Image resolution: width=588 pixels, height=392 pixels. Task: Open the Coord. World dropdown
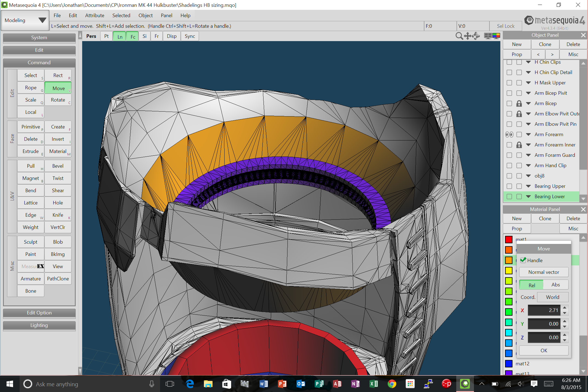pyautogui.click(x=553, y=297)
